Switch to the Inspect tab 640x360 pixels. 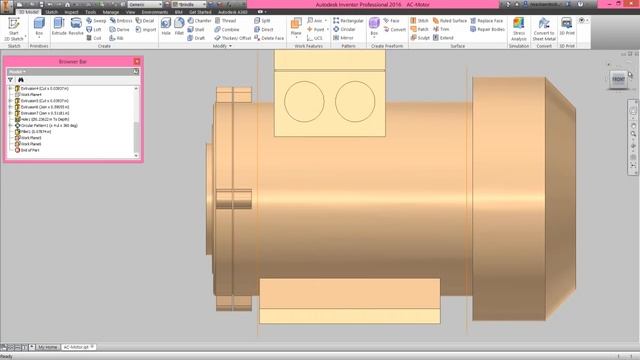[71, 12]
